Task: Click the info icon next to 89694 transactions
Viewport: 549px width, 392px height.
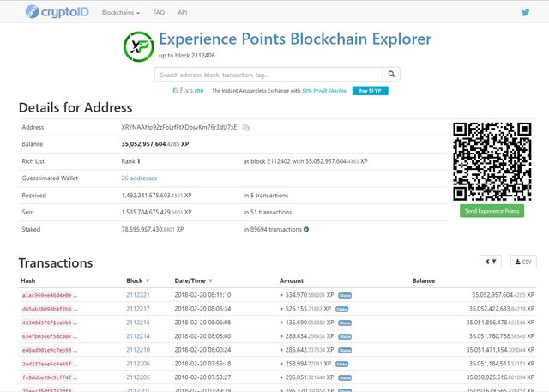Action: [x=306, y=230]
